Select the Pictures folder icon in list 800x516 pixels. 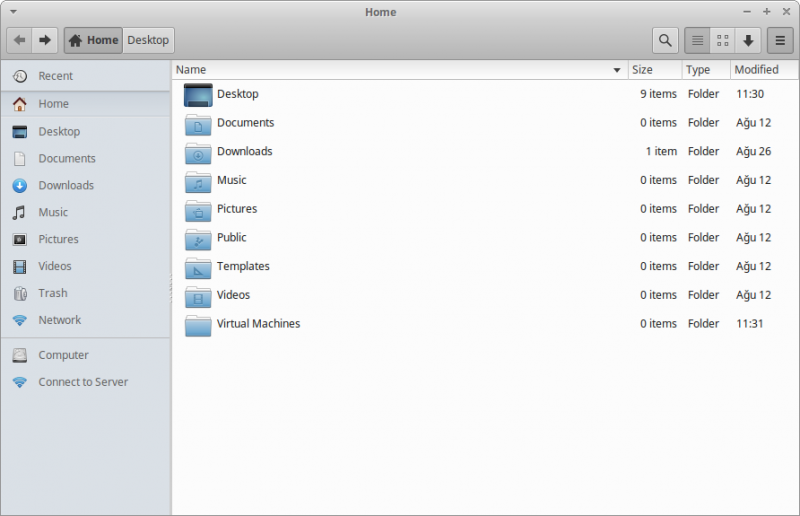pyautogui.click(x=198, y=210)
